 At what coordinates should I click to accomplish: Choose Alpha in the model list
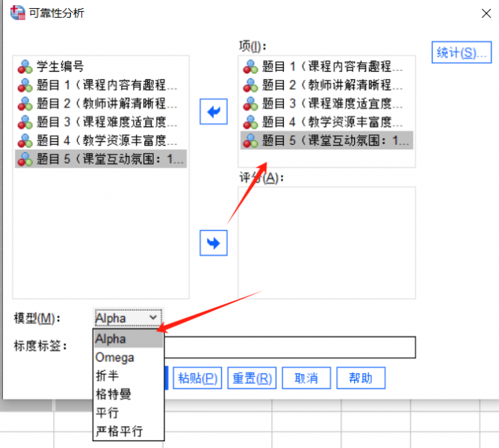[128, 339]
